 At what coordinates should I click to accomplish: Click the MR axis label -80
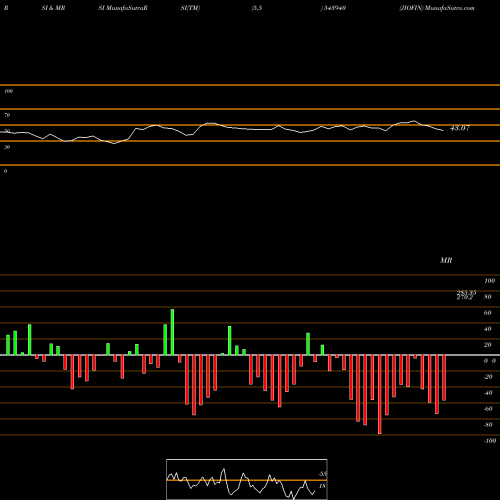point(488,425)
